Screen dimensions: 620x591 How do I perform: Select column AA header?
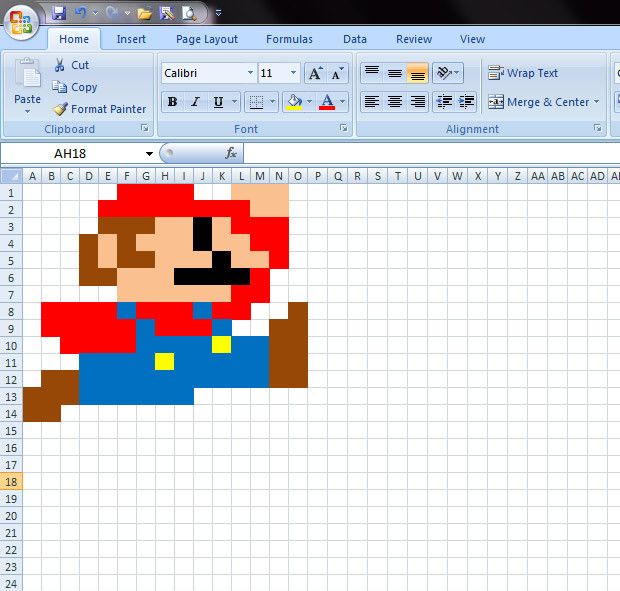tap(538, 176)
